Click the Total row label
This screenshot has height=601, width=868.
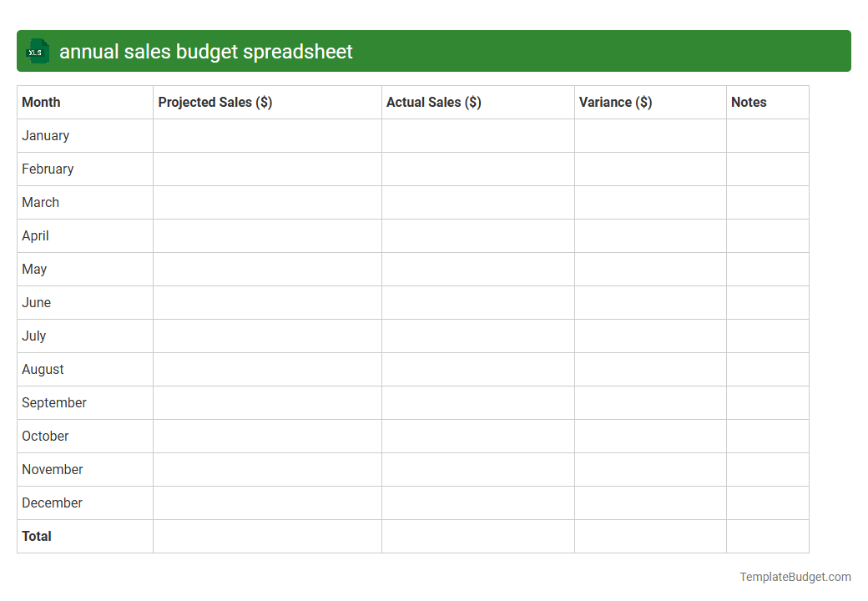37,536
